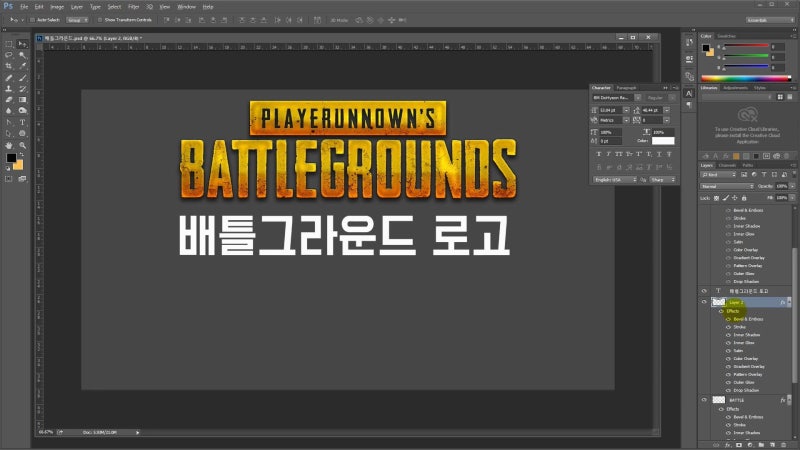Open the English: USA language dropdown

point(615,180)
